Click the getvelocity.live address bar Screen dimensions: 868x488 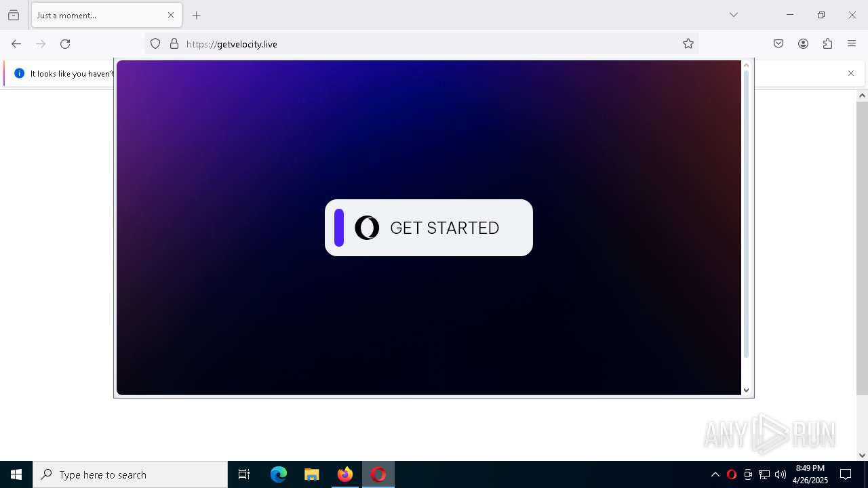coord(420,44)
